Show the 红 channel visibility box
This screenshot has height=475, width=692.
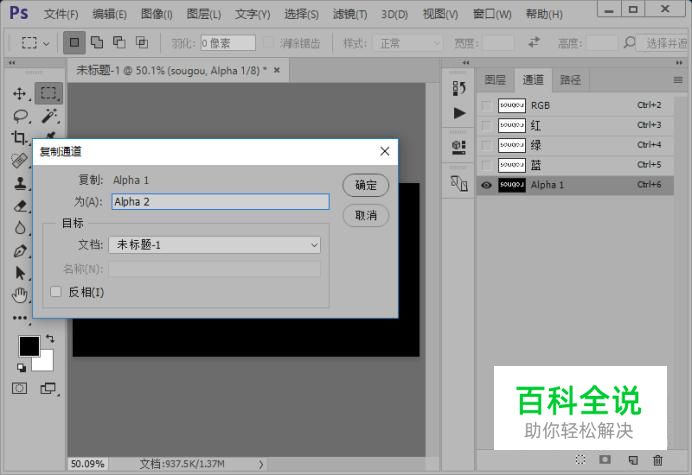[x=486, y=125]
